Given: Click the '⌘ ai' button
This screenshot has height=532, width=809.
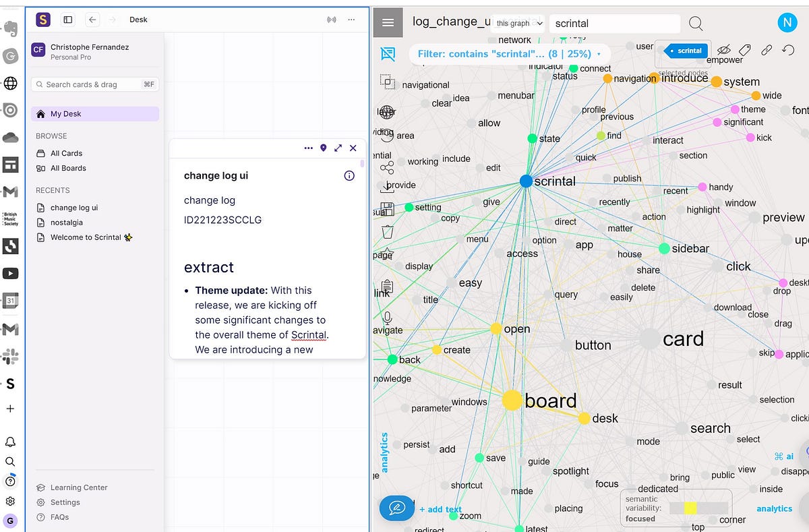Looking at the screenshot, I should click(x=784, y=456).
